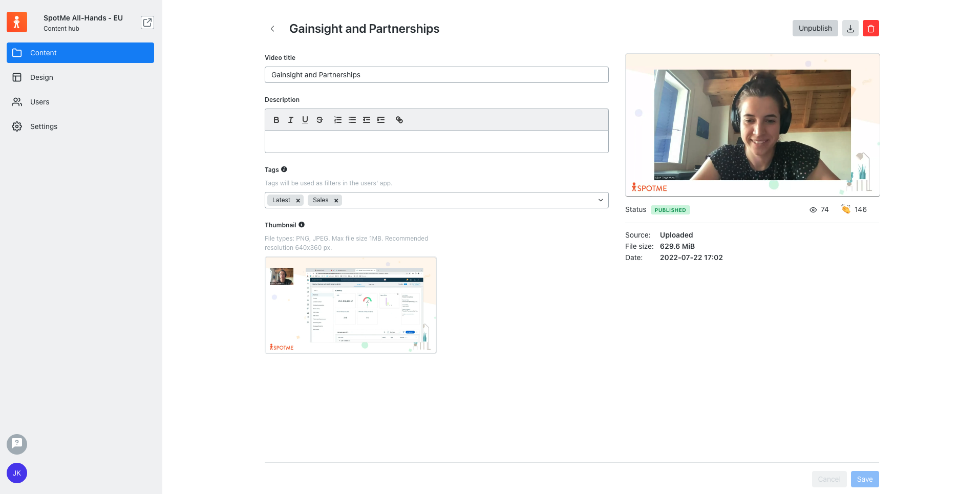Click the PUBLISHED status badge
This screenshot has height=494, width=980.
(x=670, y=210)
